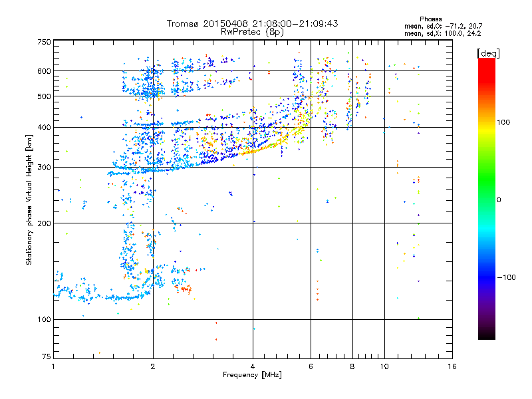Click the plot title 'Tromsø 20150408 21:08:00-21:09:43'

(252, 23)
